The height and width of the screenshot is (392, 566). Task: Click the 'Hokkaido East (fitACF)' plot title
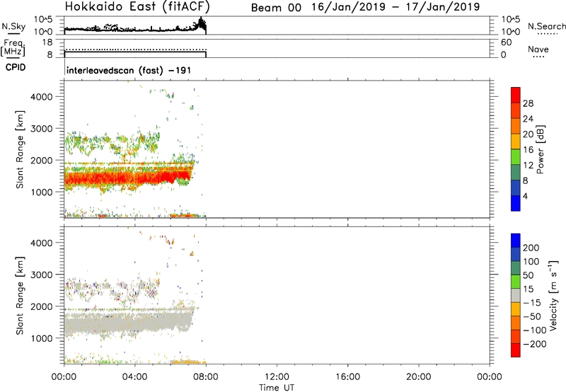137,7
